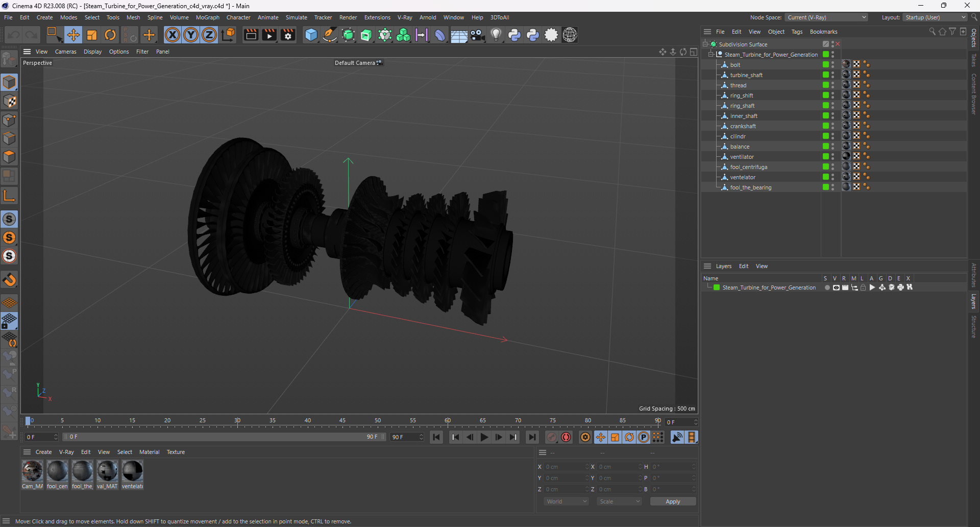Click Render View clapboard icon
The width and height of the screenshot is (980, 527).
click(x=251, y=35)
